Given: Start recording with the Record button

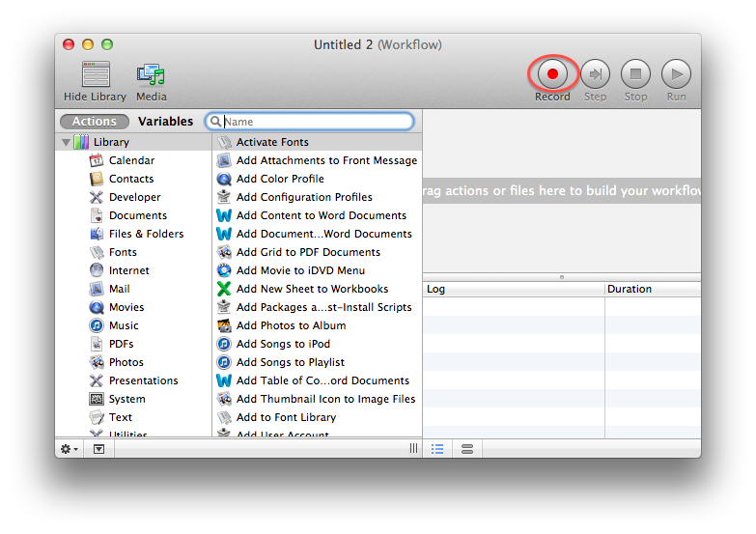Looking at the screenshot, I should point(552,74).
